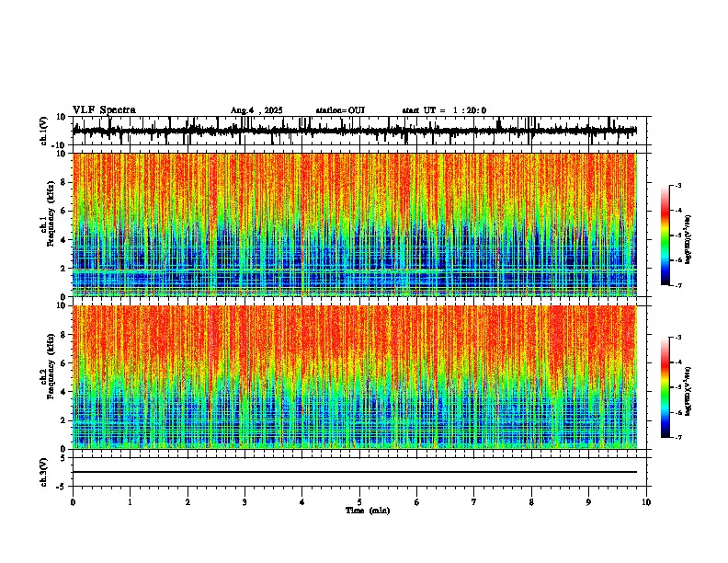Click the -3 label on ch.1 colorbar
This screenshot has height=563, width=728.
tap(677, 185)
